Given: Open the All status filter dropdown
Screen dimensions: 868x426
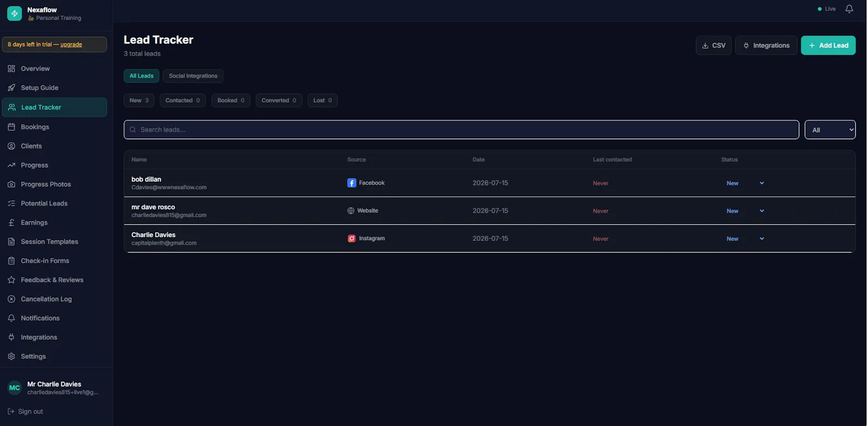Looking at the screenshot, I should click(x=830, y=130).
